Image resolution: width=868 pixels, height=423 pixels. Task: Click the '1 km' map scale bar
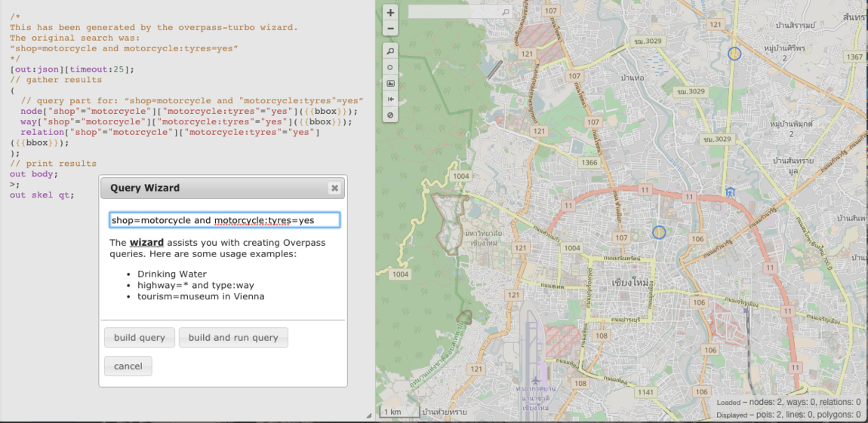coord(399,412)
